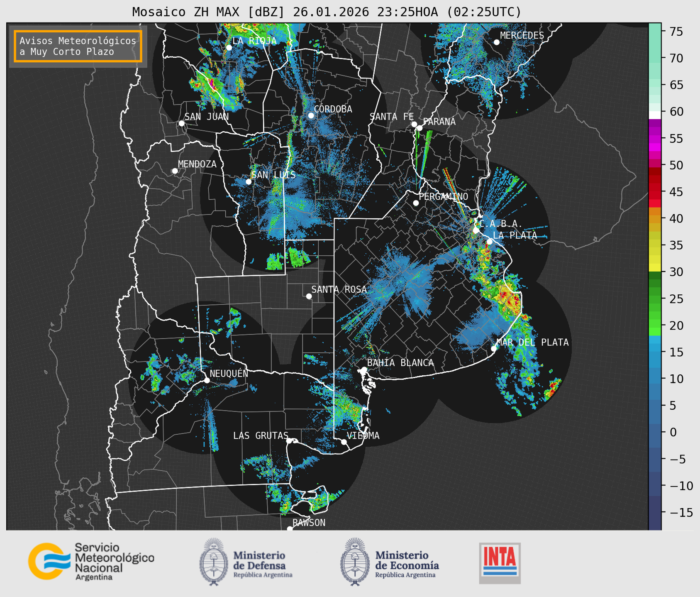Select the SAN JUAN city label
The width and height of the screenshot is (700, 597).
pyautogui.click(x=207, y=117)
